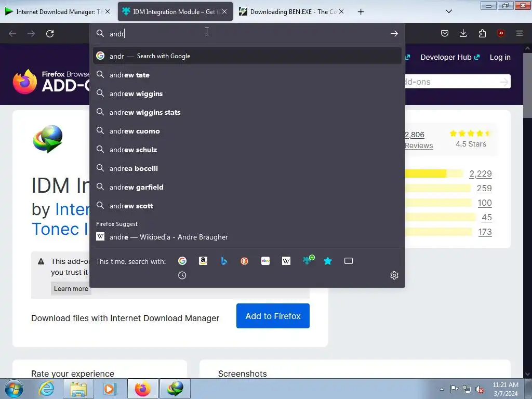Close the Downloading BEN.EXE tab
Screen dimensions: 532x399
(x=341, y=11)
